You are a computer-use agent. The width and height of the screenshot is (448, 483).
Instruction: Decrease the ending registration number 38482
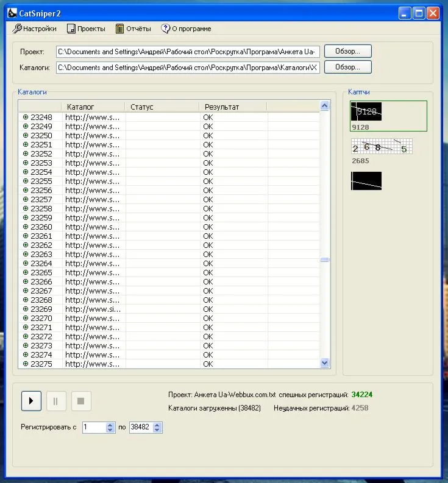coord(158,431)
